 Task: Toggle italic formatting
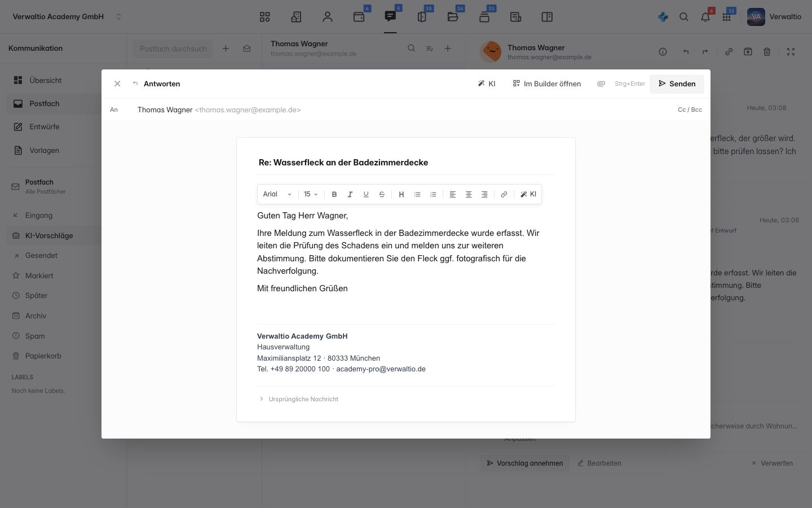350,194
